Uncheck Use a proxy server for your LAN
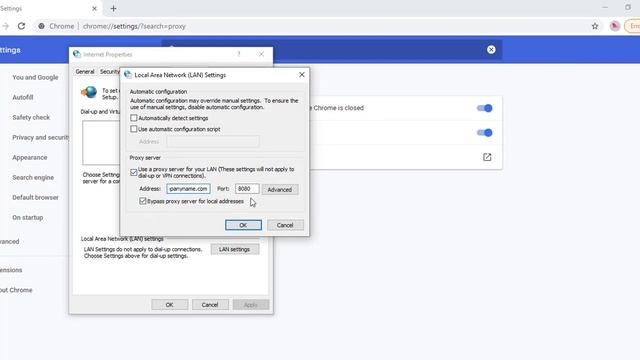The width and height of the screenshot is (640, 360). (x=133, y=172)
